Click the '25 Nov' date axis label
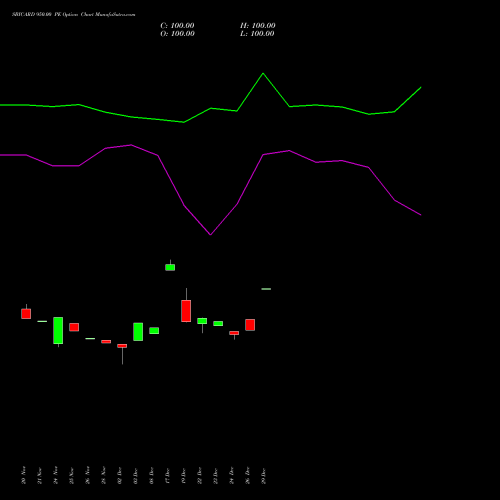 (72, 475)
